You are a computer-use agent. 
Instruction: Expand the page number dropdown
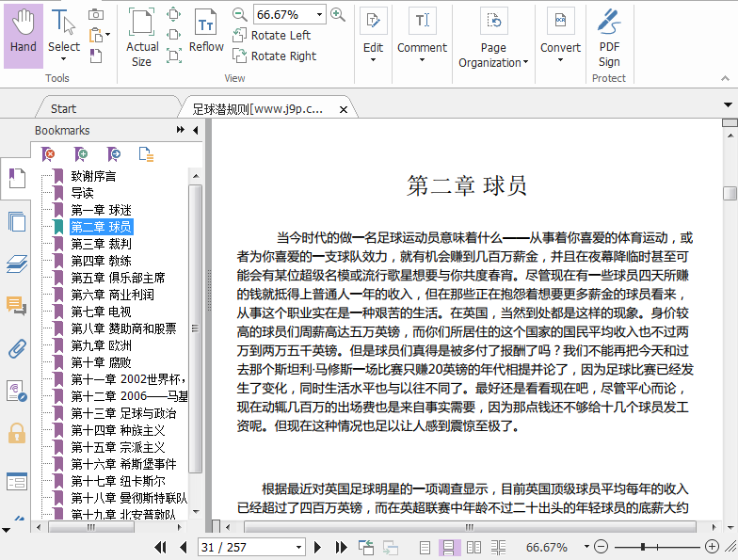pos(299,547)
